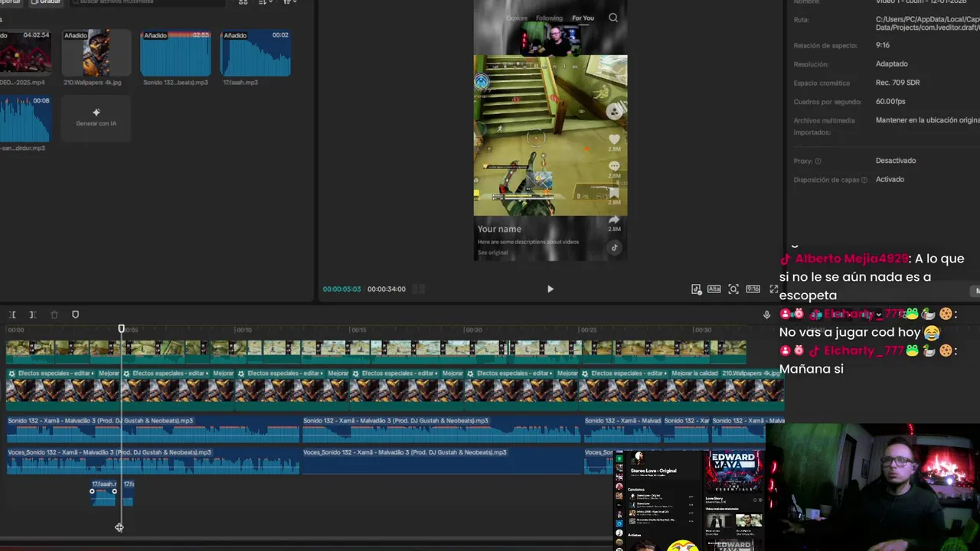Play the preview video
Screen dimensions: 980x551
pyautogui.click(x=550, y=289)
